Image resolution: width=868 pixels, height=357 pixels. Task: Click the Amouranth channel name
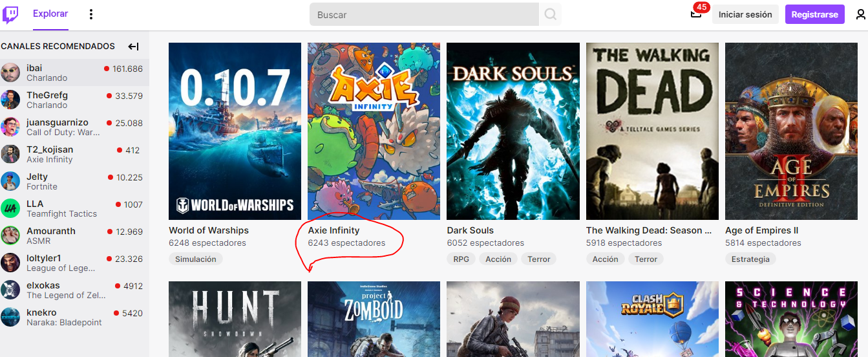(x=51, y=231)
